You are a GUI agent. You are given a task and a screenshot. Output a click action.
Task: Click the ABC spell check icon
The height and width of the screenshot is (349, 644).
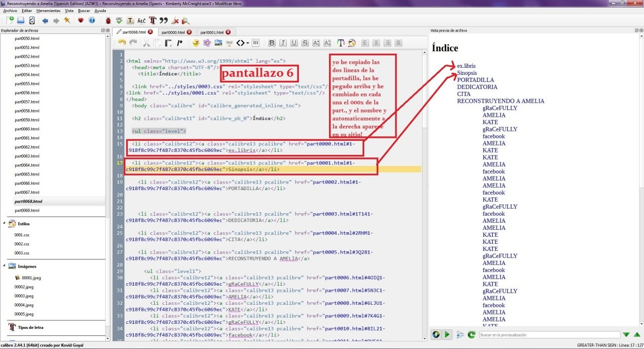click(119, 21)
